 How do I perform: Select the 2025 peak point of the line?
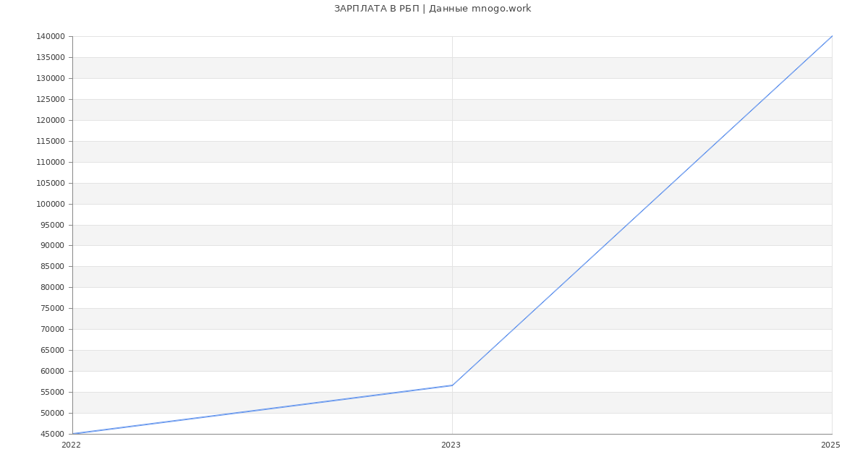[x=831, y=37]
